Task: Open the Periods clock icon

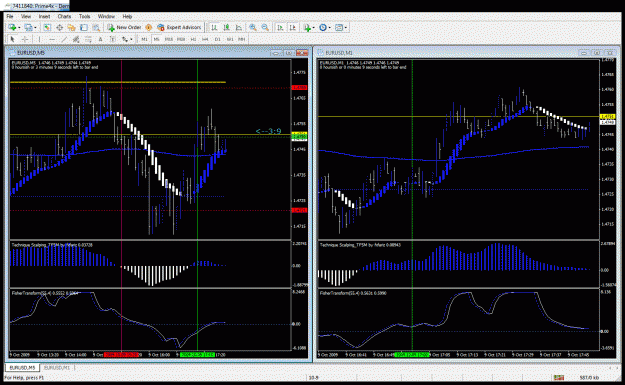Action: 323,28
